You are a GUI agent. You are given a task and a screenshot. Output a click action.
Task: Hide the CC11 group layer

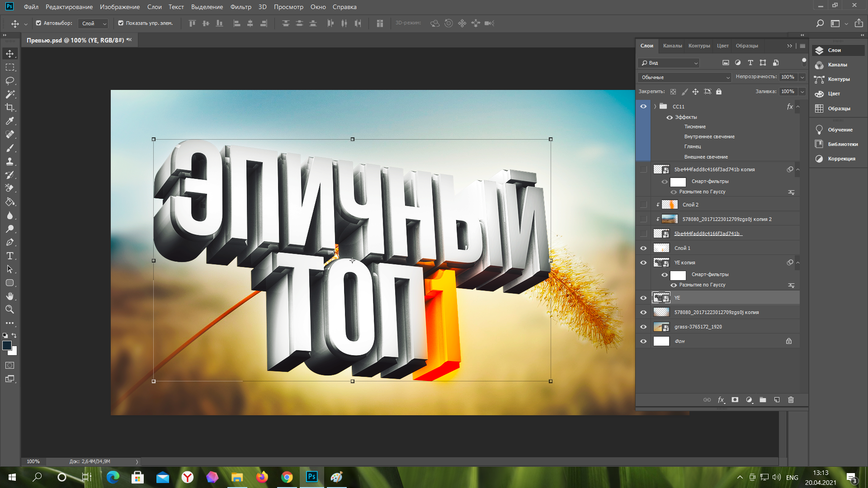[x=643, y=107]
